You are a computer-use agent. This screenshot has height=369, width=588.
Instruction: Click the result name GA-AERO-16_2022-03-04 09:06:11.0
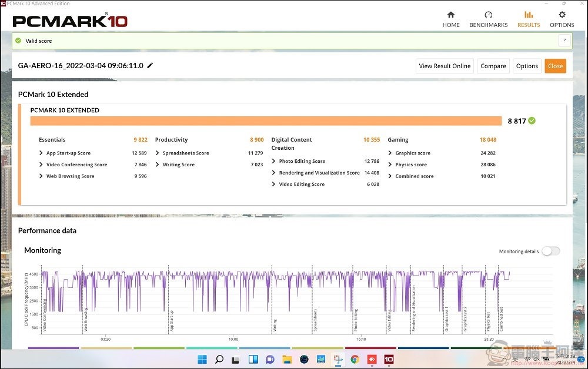click(81, 66)
